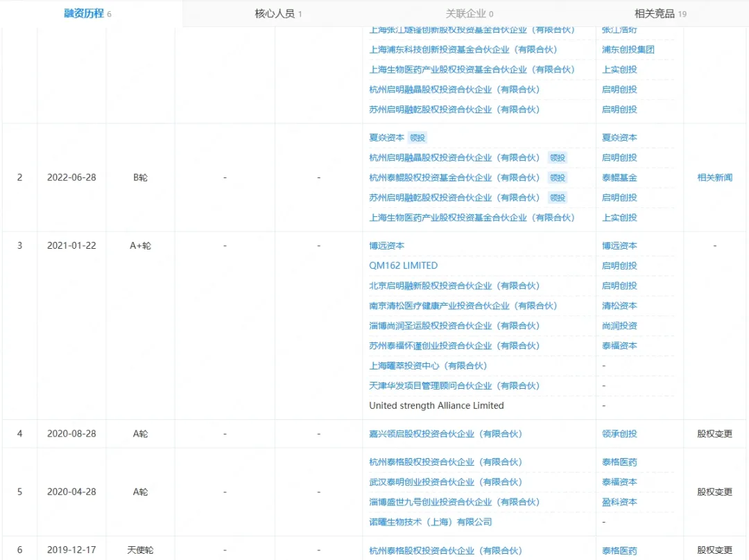This screenshot has height=560, width=749.
Task: Select the 相关竞品 tab
Action: 655,13
